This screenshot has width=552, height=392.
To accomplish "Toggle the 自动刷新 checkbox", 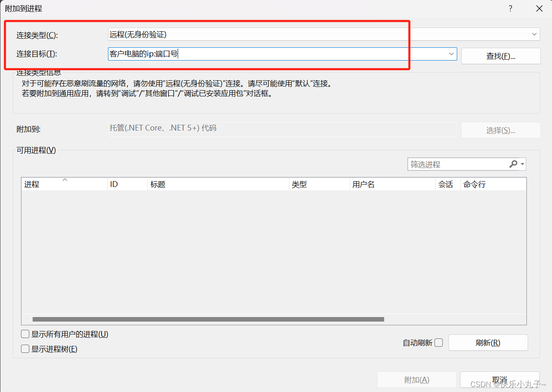I will tap(439, 343).
